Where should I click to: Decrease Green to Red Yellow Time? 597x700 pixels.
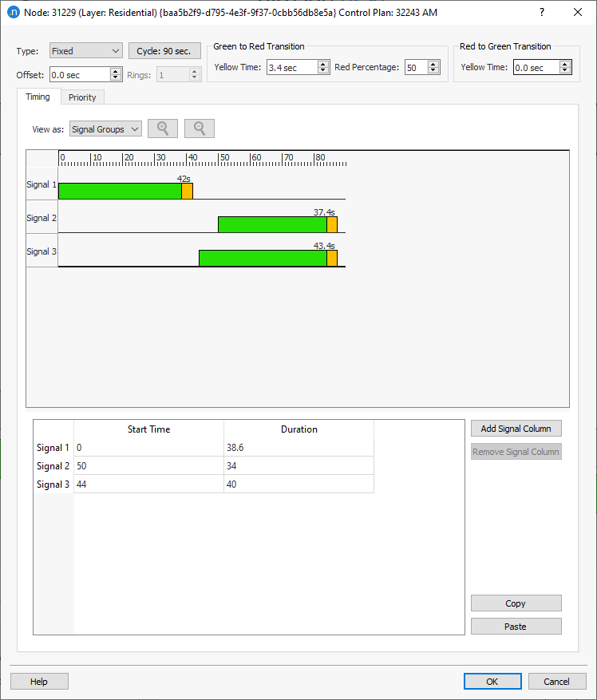[323, 71]
